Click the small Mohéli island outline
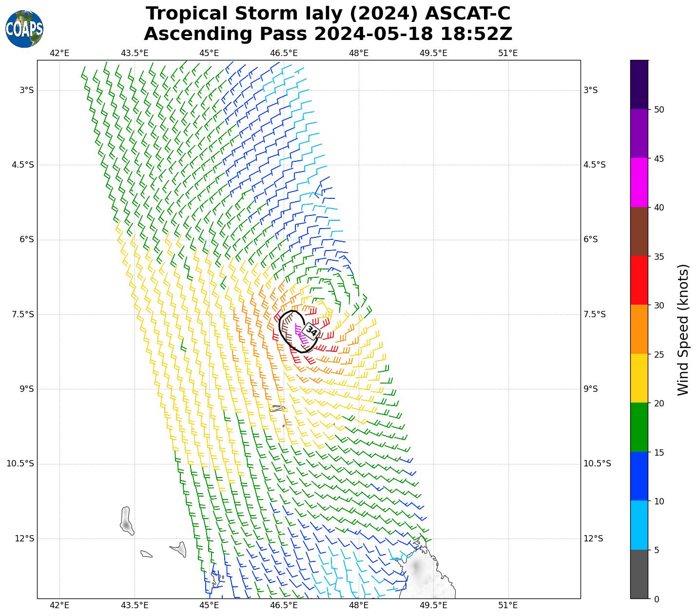 pyautogui.click(x=146, y=554)
